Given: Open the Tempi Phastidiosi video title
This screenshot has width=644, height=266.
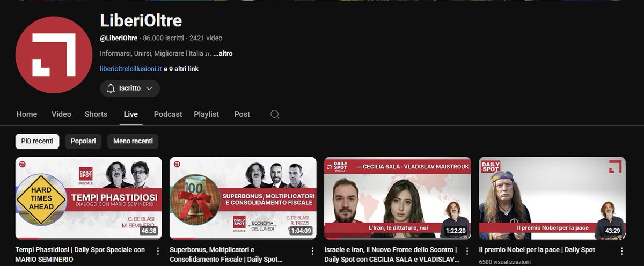Looking at the screenshot, I should (80, 254).
